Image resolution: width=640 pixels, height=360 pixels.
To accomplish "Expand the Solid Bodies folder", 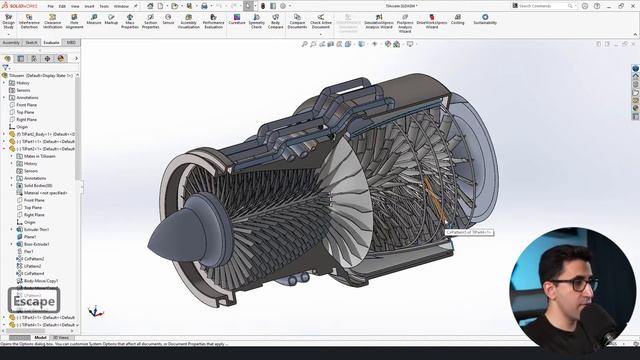I will coord(12,185).
